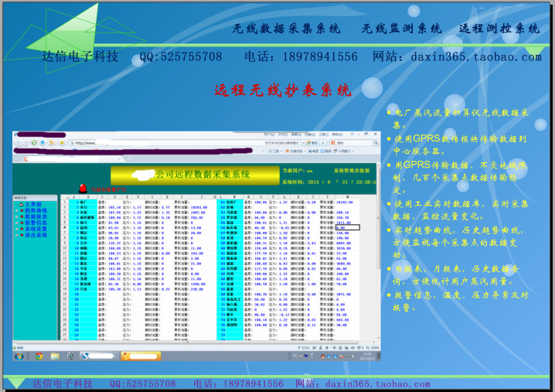The height and width of the screenshot is (392, 555).
Task: Expand the 退出系统 tree node
Action: 17,235
